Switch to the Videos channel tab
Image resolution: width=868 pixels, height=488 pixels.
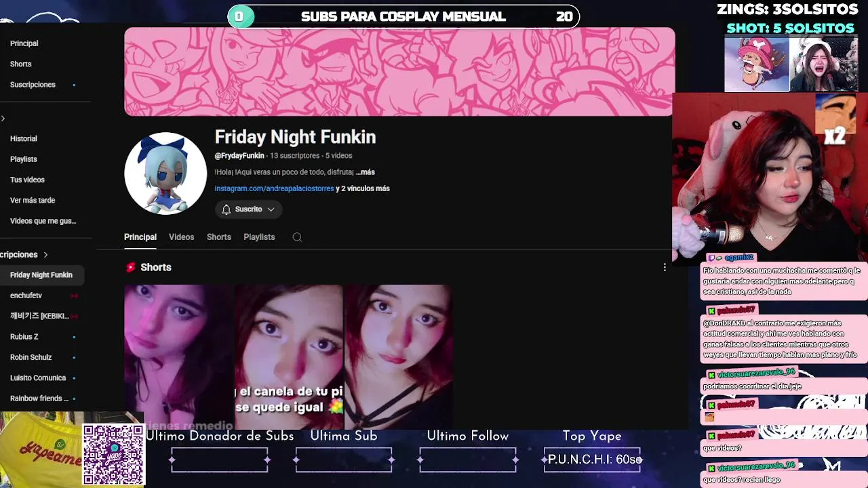click(181, 237)
